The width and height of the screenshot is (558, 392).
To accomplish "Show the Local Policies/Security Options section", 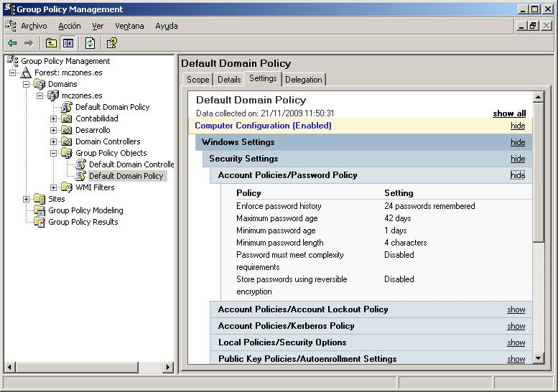I will [516, 342].
